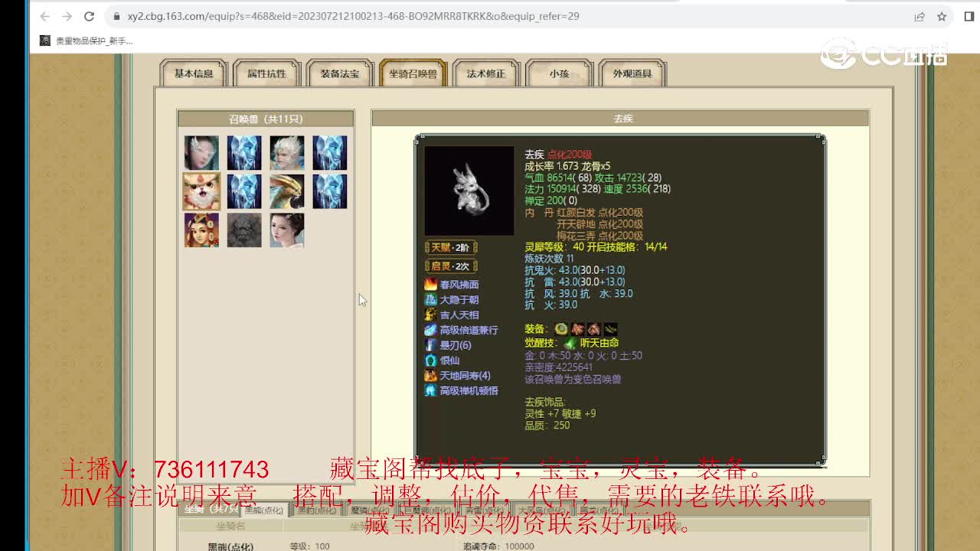Screen dimensions: 980x551
Task: Reload the current page
Action: point(89,16)
